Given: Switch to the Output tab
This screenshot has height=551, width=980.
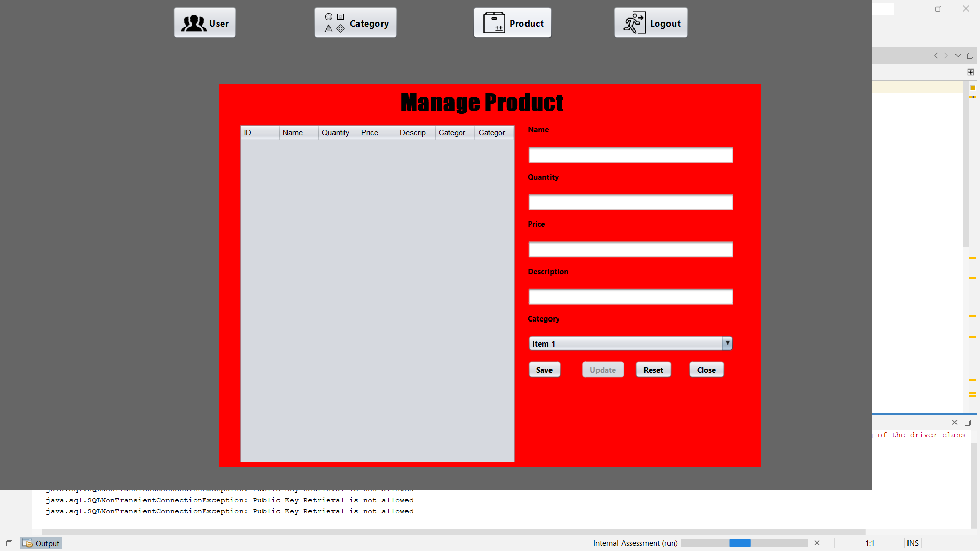Looking at the screenshot, I should point(46,543).
